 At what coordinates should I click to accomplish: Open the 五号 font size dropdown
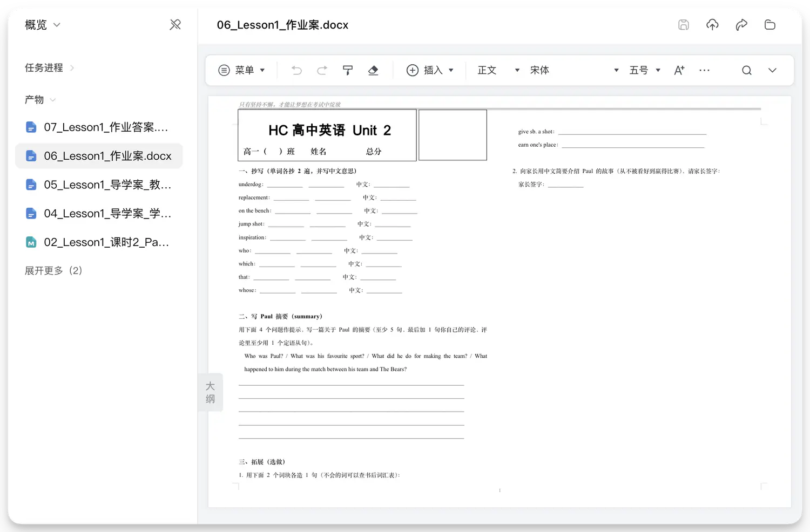(645, 70)
